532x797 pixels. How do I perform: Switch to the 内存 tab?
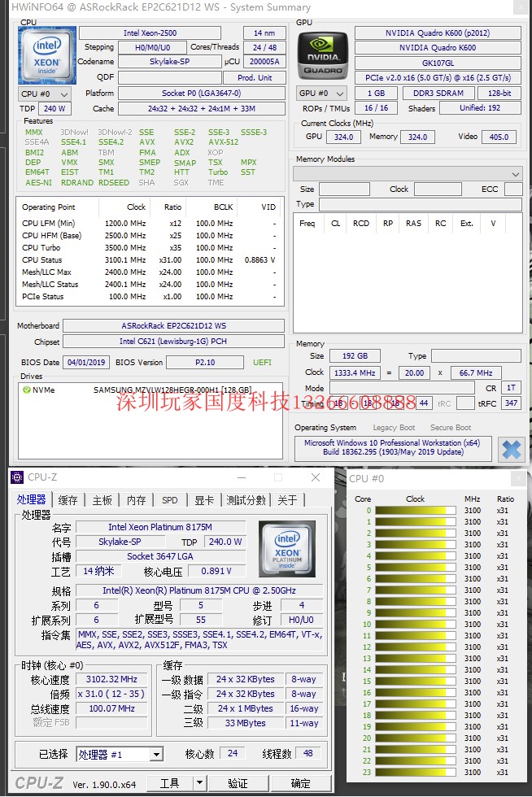[x=136, y=500]
